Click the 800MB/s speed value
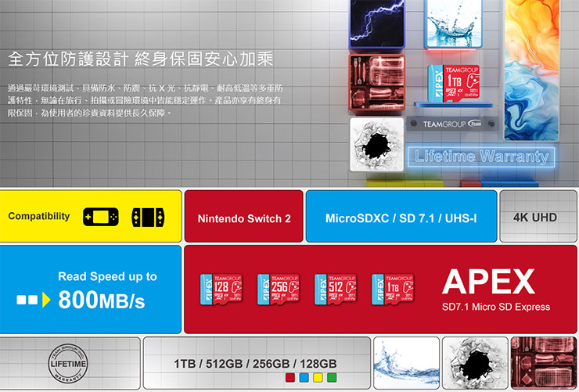 tap(102, 300)
